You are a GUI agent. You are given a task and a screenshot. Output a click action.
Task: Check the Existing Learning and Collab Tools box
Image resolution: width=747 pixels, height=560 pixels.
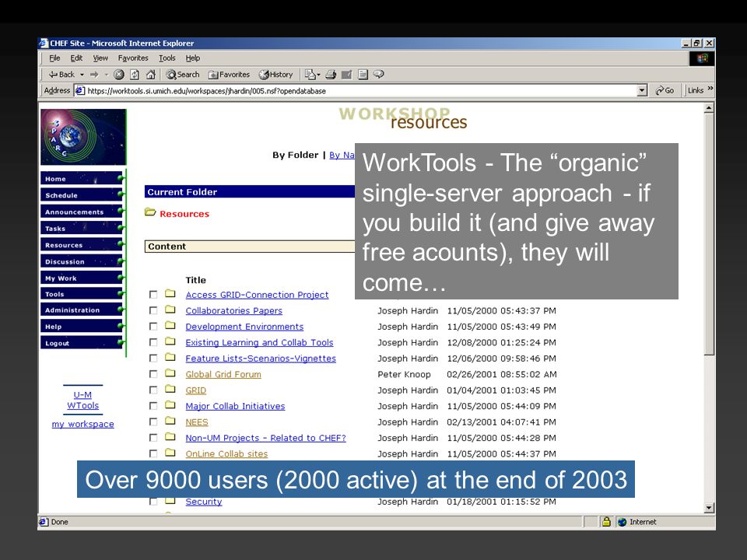(153, 342)
